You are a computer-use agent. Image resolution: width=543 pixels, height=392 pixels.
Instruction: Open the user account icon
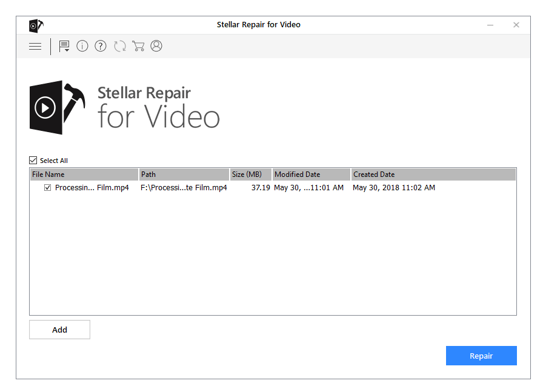[x=156, y=46]
